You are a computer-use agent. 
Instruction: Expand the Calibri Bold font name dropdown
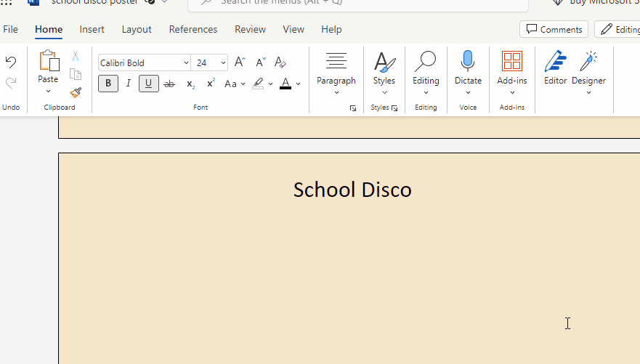click(x=186, y=63)
